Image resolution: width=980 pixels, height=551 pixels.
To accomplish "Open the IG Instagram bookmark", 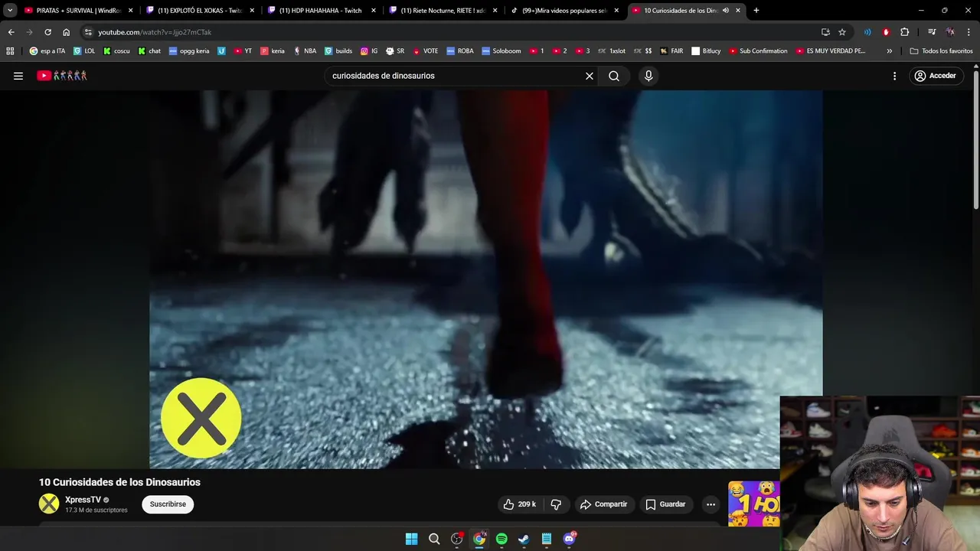I will pos(369,51).
